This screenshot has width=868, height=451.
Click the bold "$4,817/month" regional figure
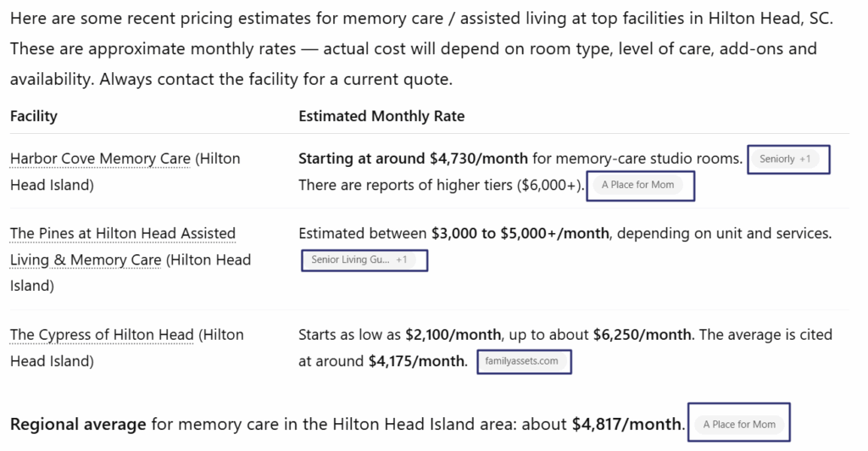[627, 423]
